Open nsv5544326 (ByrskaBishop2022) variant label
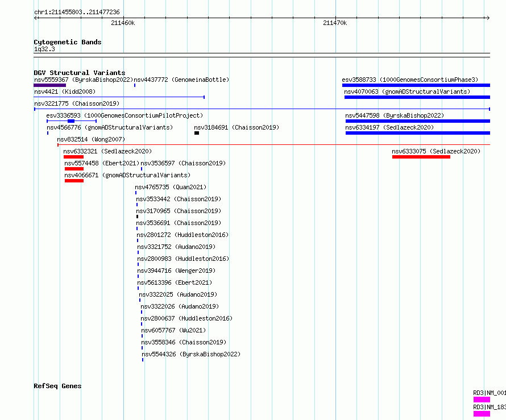The height and width of the screenshot is (420, 506). click(x=191, y=354)
